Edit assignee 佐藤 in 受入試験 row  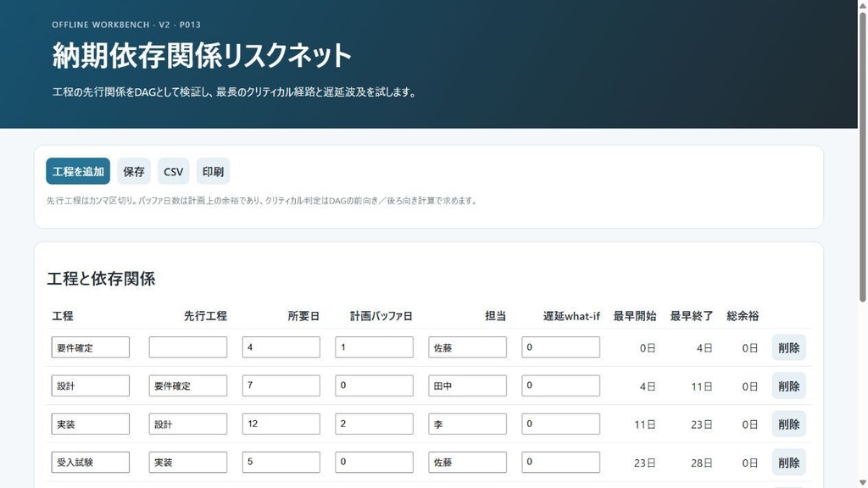coord(467,462)
